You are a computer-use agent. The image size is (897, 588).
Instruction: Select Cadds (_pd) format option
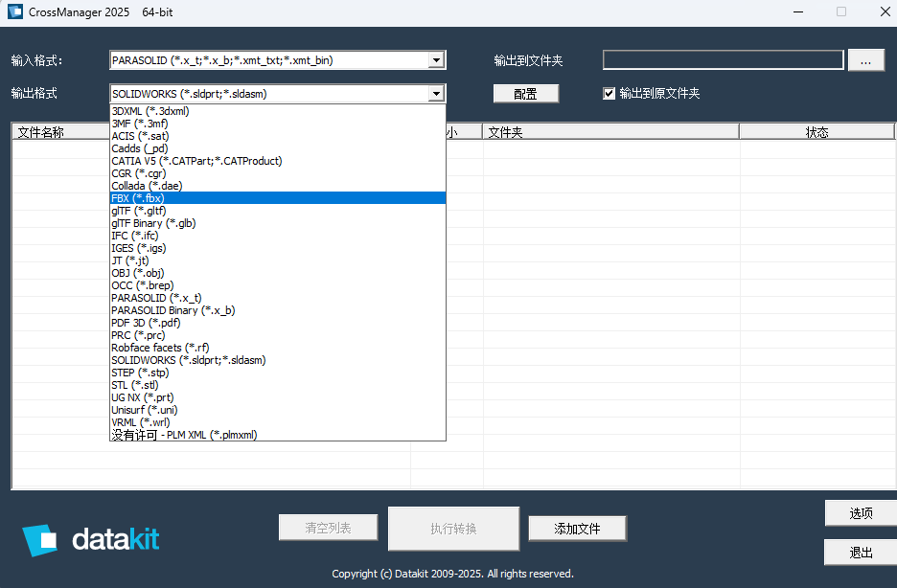click(x=278, y=148)
